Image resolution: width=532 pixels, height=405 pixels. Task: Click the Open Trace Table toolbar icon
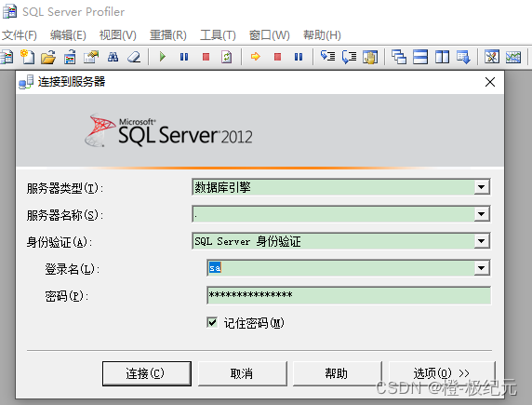click(70, 57)
